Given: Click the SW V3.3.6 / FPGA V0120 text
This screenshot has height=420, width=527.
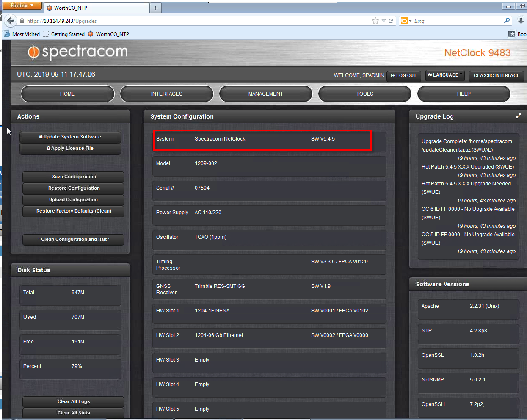Looking at the screenshot, I should (339, 262).
